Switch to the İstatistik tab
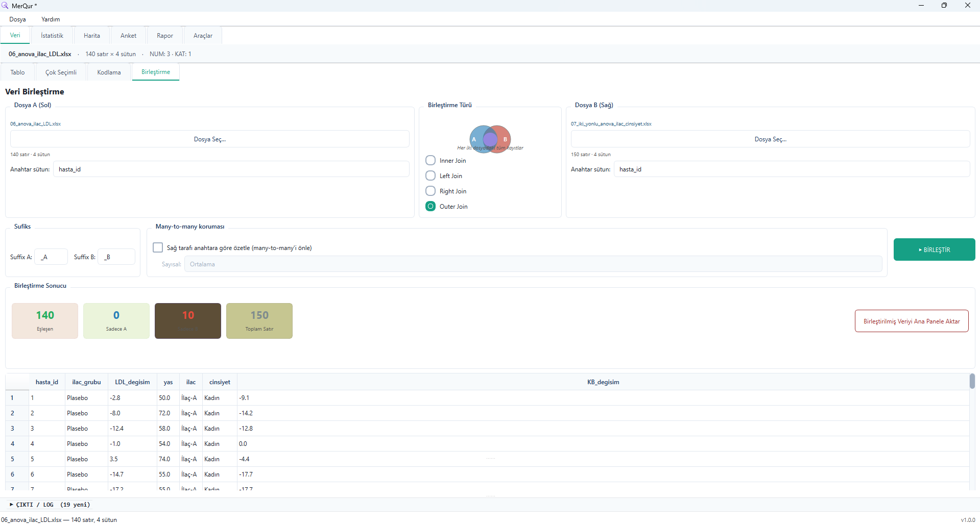Image resolution: width=980 pixels, height=525 pixels. (x=52, y=36)
